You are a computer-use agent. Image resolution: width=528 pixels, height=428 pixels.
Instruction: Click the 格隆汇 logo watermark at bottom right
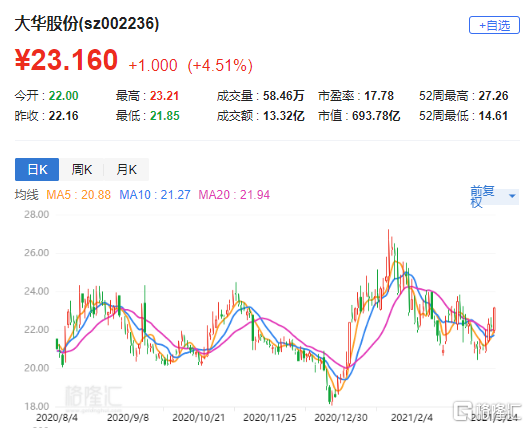[x=487, y=410]
